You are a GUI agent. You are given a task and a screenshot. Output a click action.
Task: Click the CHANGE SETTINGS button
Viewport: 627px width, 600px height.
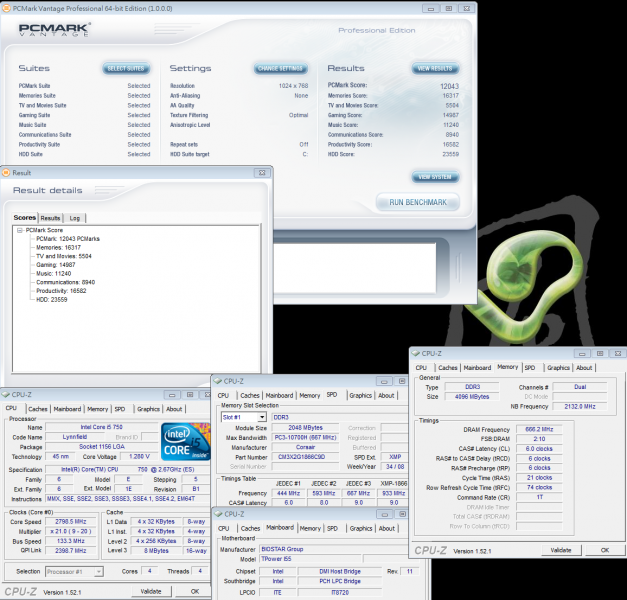point(281,68)
